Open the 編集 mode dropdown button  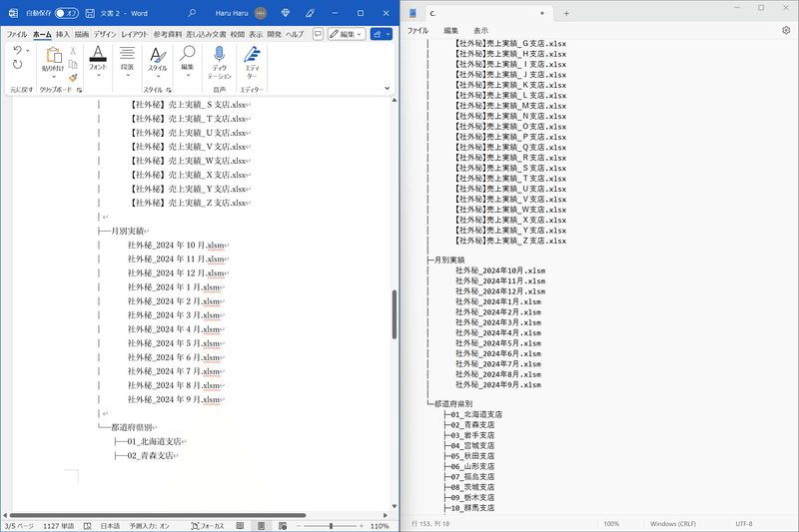click(x=347, y=34)
